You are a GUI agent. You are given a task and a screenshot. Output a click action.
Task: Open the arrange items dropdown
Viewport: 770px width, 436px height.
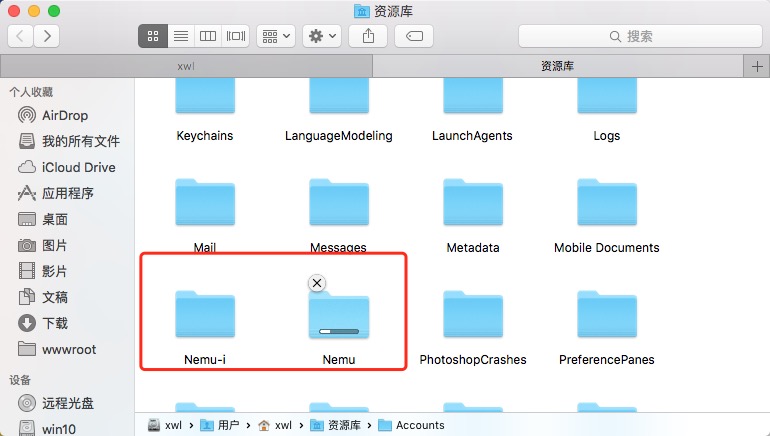coord(275,36)
